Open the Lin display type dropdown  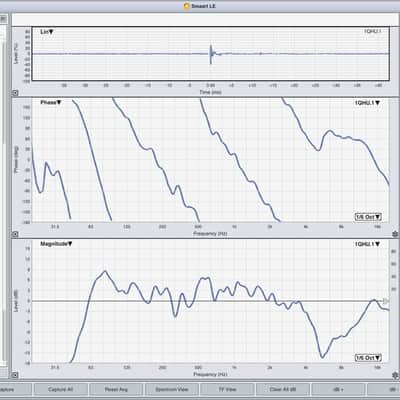click(x=47, y=32)
